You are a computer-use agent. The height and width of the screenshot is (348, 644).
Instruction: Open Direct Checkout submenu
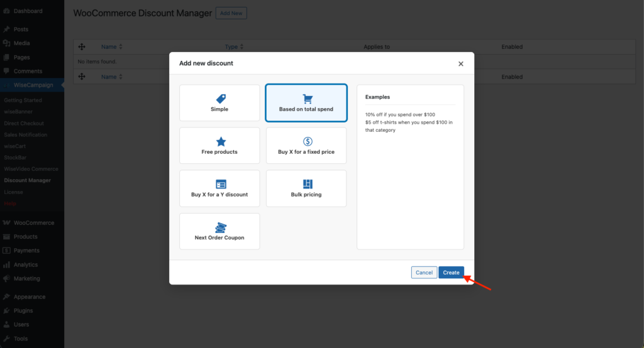click(x=24, y=123)
